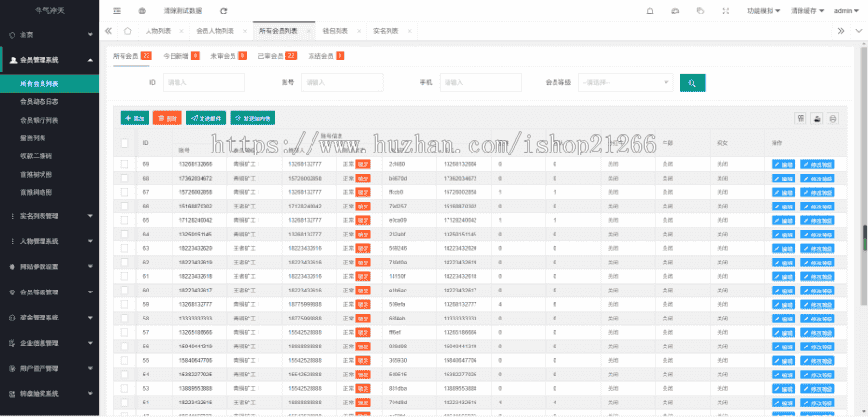Click the print icon above the table
This screenshot has width=868, height=417.
[833, 118]
